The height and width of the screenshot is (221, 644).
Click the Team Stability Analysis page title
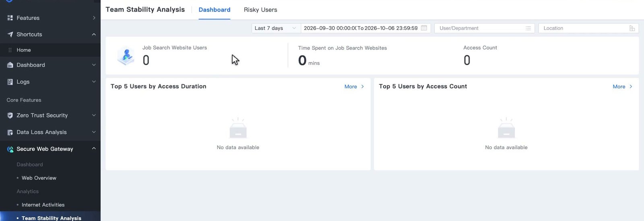[x=145, y=10]
